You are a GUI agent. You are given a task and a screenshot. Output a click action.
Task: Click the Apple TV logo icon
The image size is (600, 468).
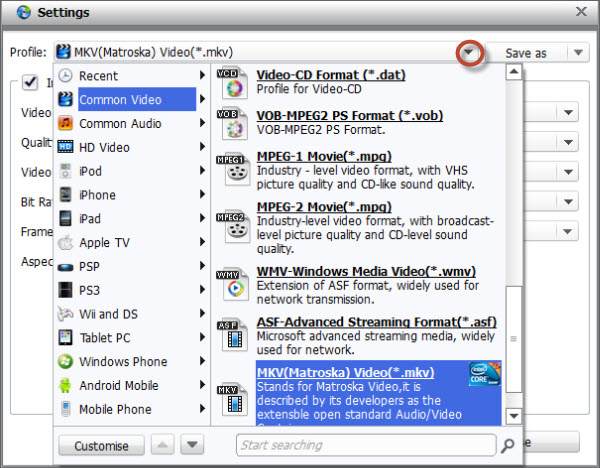(x=65, y=242)
